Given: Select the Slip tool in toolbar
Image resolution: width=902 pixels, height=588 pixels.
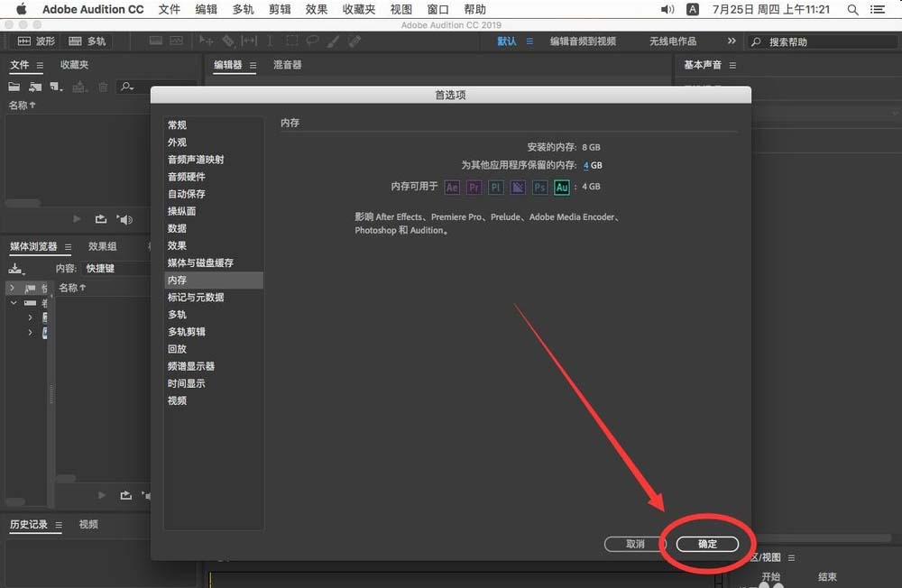Looking at the screenshot, I should pos(249,41).
